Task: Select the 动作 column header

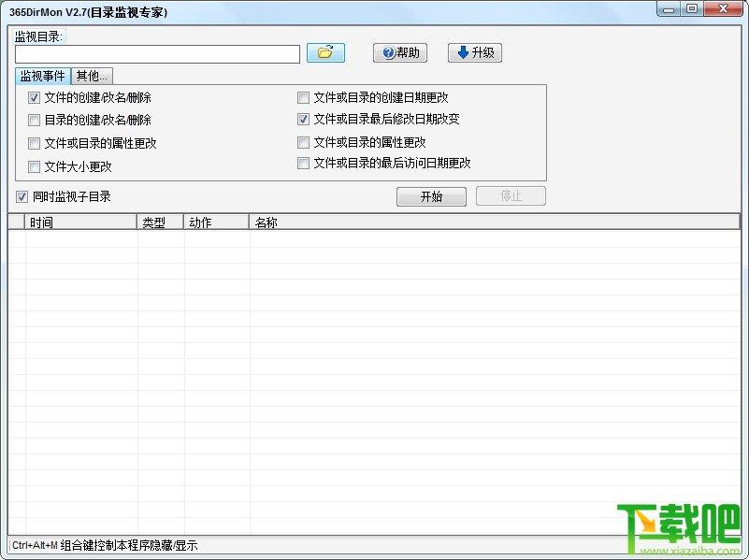Action: point(216,223)
